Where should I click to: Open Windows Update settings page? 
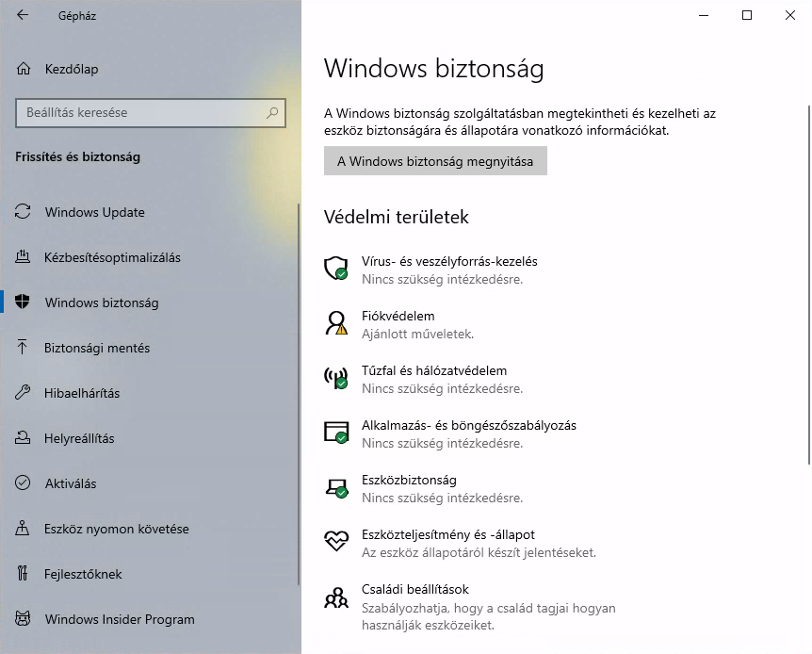tap(149, 211)
